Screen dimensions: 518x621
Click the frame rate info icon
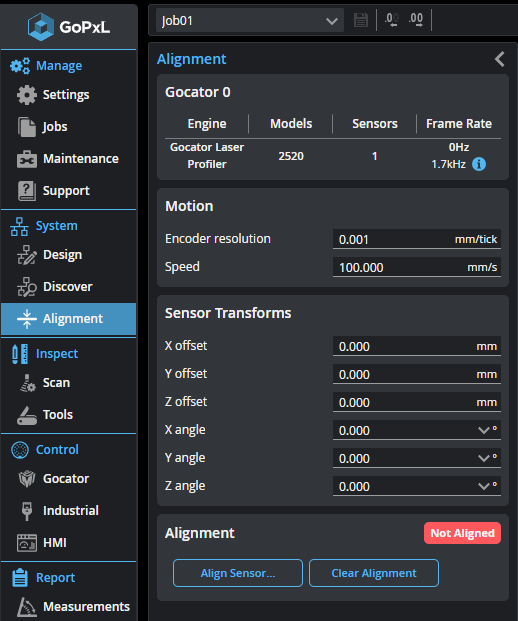479,164
